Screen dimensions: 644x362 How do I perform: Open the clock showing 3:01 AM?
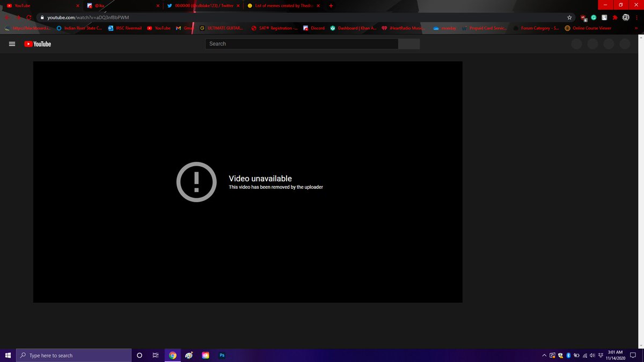(x=616, y=355)
